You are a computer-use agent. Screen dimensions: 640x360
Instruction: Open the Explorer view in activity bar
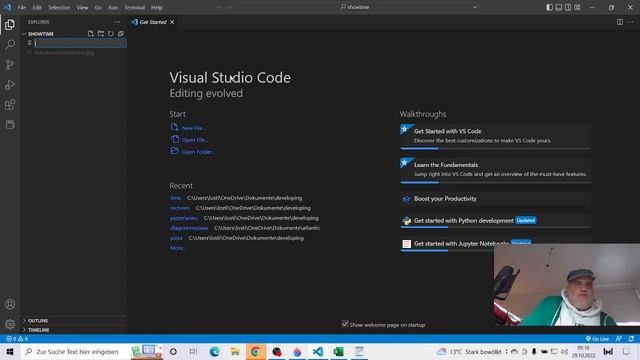coord(10,24)
